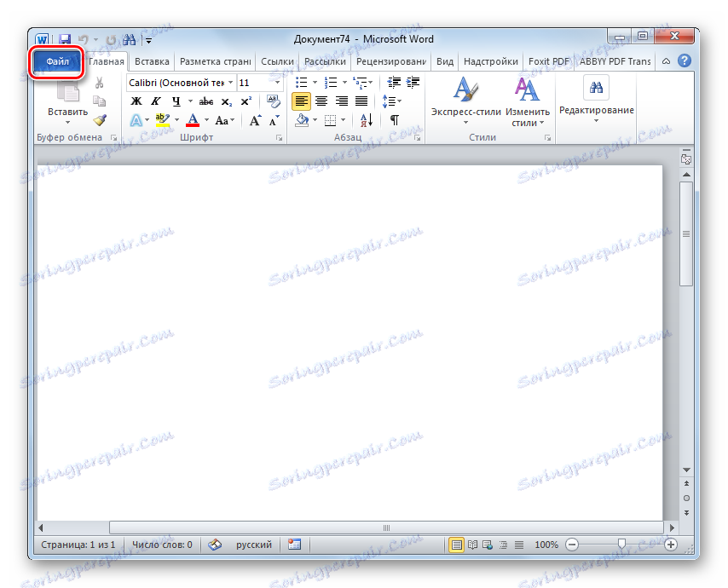Open underline style dropdown arrow
The width and height of the screenshot is (728, 588).
(x=190, y=101)
